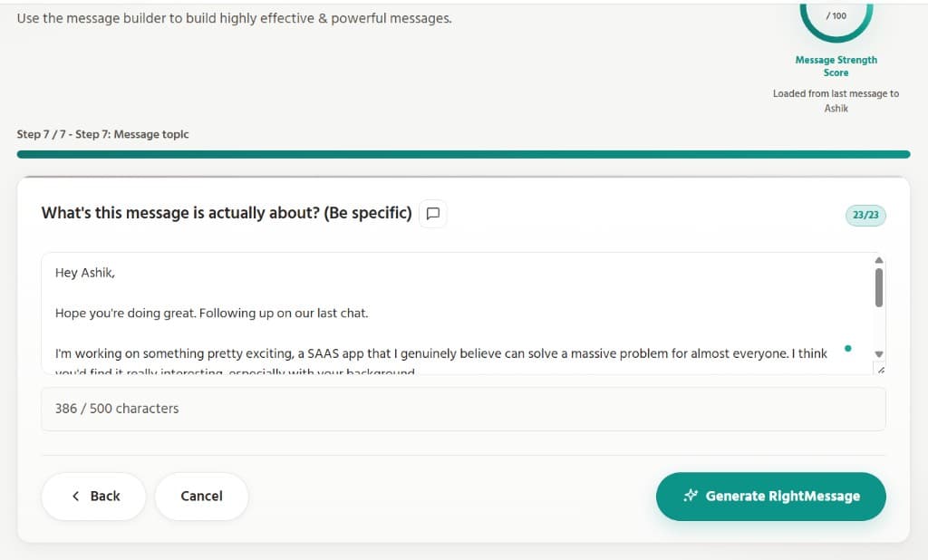Click the message box scroll down arrow

point(878,353)
